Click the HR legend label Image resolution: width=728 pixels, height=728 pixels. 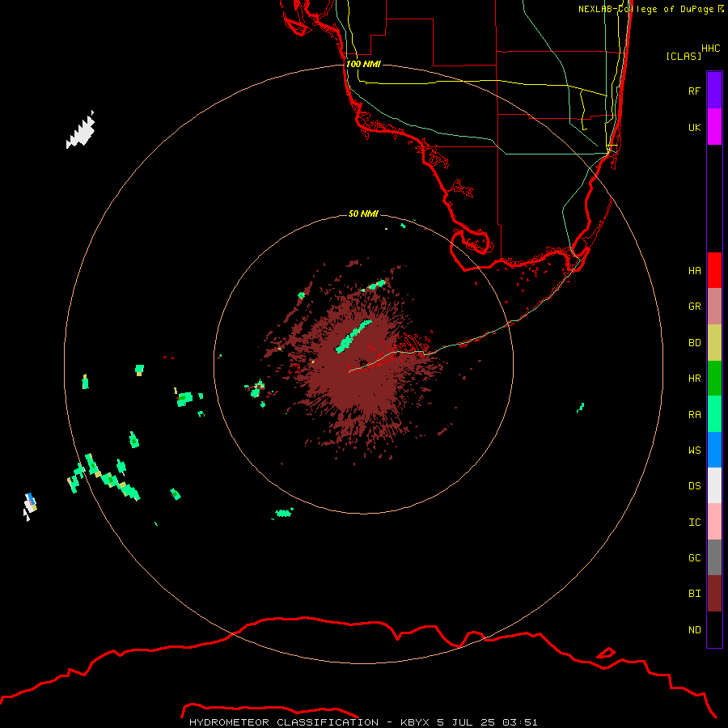click(694, 379)
